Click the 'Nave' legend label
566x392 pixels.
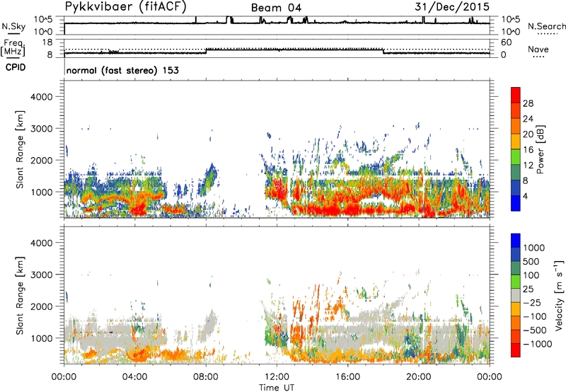(x=538, y=49)
